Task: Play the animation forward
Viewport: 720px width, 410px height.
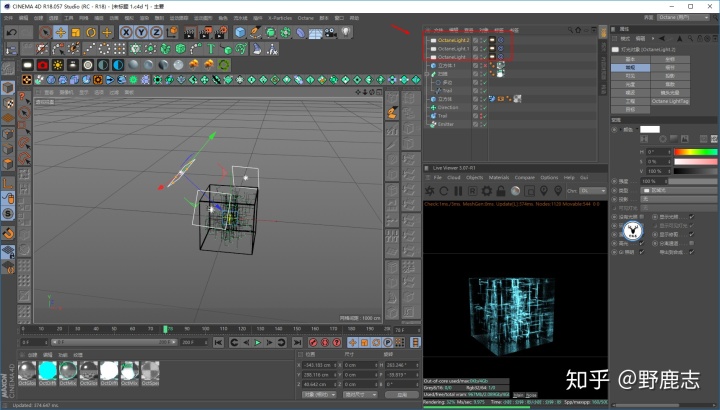Action: (x=258, y=343)
